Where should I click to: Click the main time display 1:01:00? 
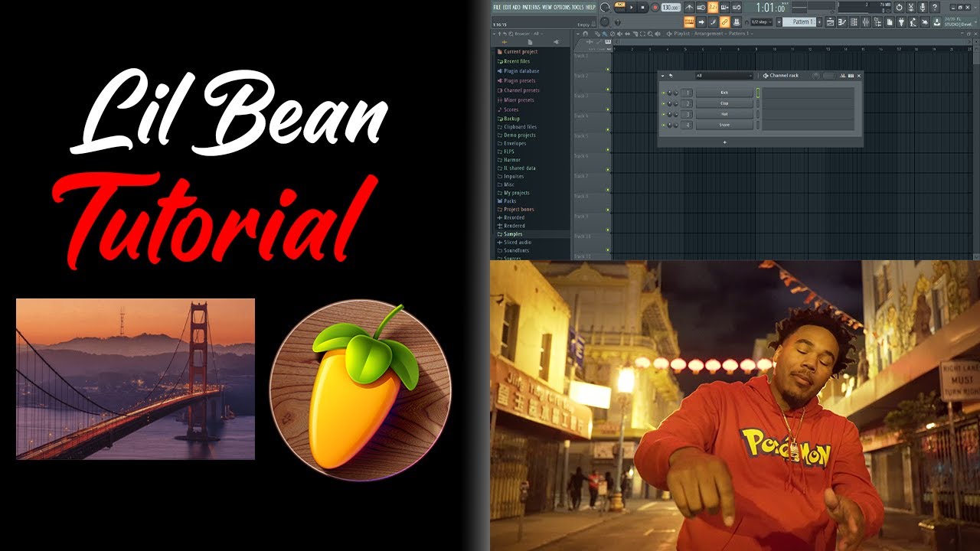tap(770, 8)
